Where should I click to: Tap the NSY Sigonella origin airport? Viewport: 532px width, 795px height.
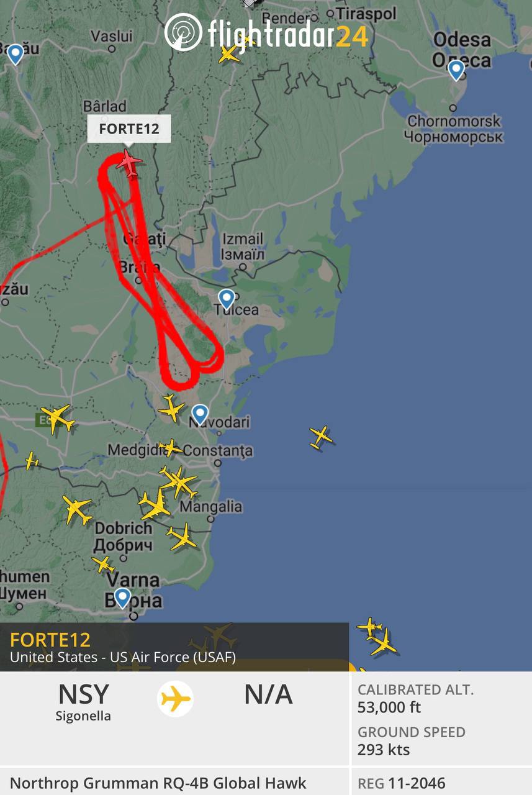83,701
